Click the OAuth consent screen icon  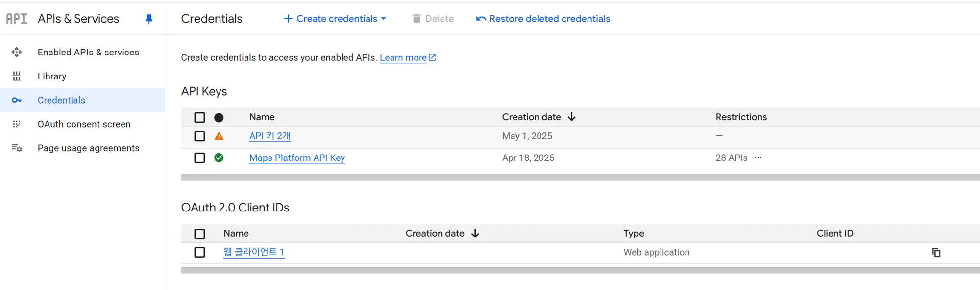[17, 124]
